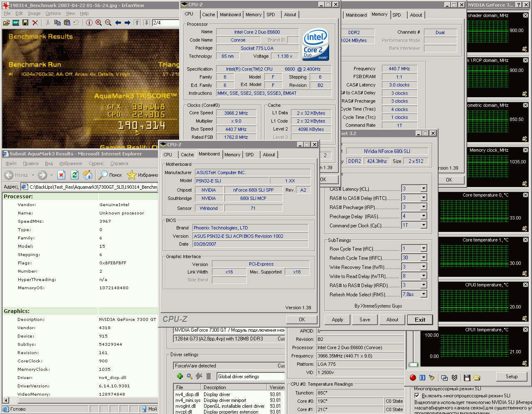Image resolution: width=532 pixels, height=414 pixels.
Task: Select About tab in top CPU-Z window
Action: pos(290,15)
